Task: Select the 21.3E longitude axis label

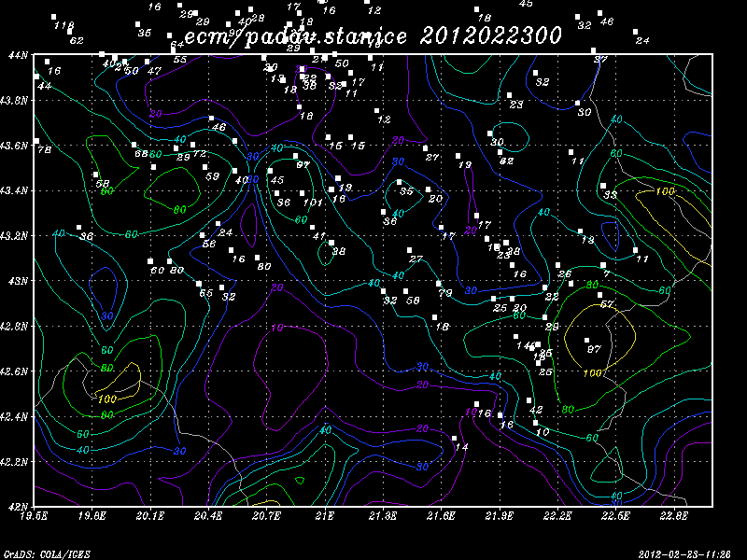Action: (383, 516)
